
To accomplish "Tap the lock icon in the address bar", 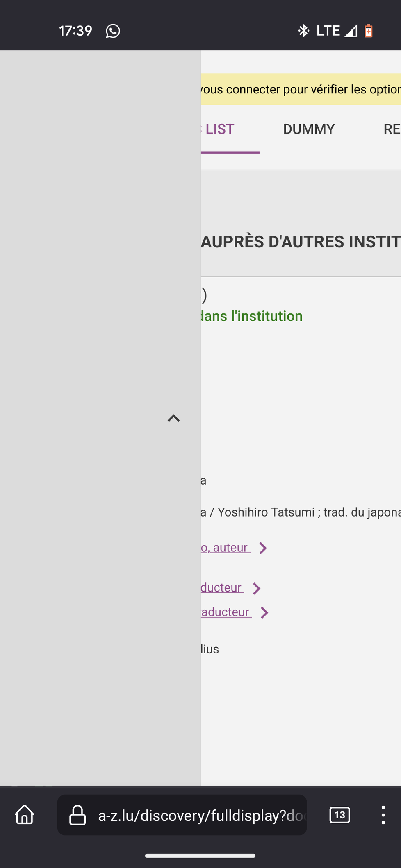I will click(77, 815).
